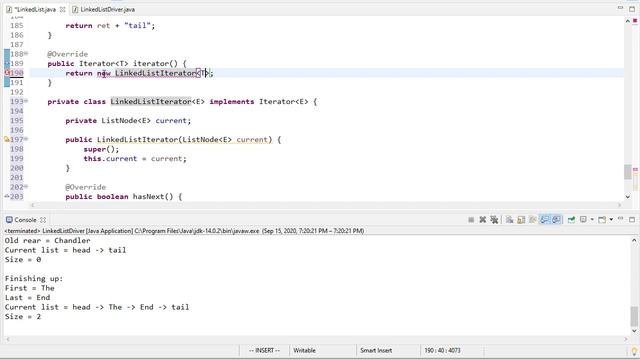Viewport: 640px width, 360px height.
Task: Click the Writable status bar entry
Action: pos(304,350)
